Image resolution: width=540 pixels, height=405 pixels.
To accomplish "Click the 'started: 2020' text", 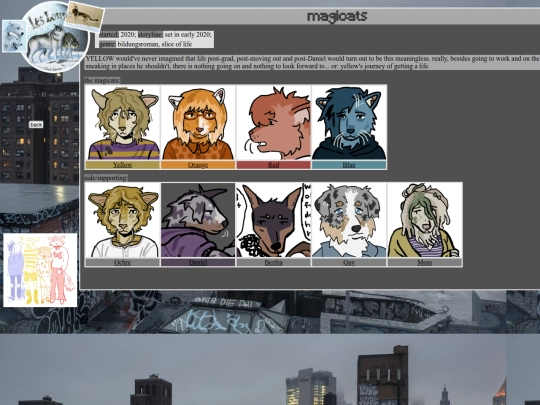I will (118, 35).
